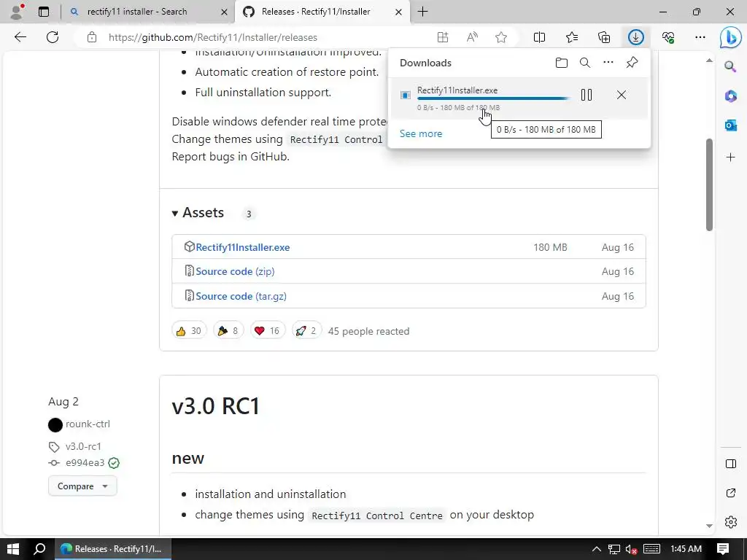Click See more in Downloads
The width and height of the screenshot is (747, 560).
421,134
